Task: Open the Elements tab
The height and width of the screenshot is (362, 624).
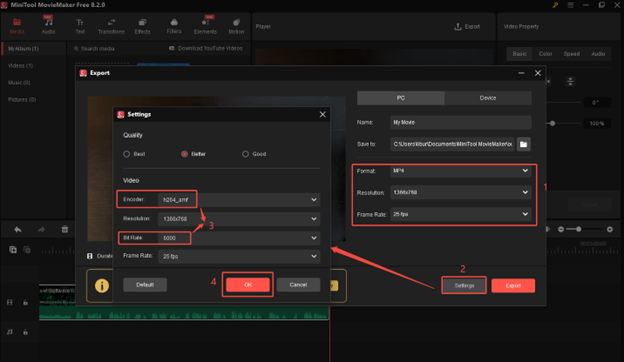Action: coord(205,26)
